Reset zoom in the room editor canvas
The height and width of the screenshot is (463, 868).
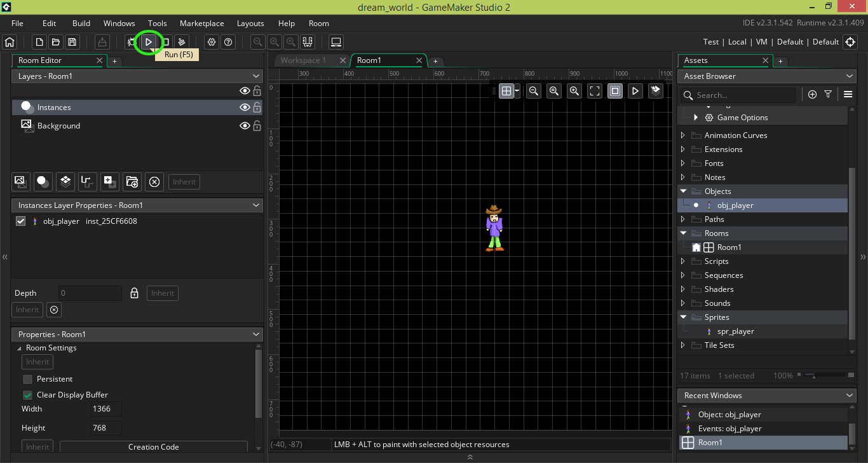pos(554,91)
